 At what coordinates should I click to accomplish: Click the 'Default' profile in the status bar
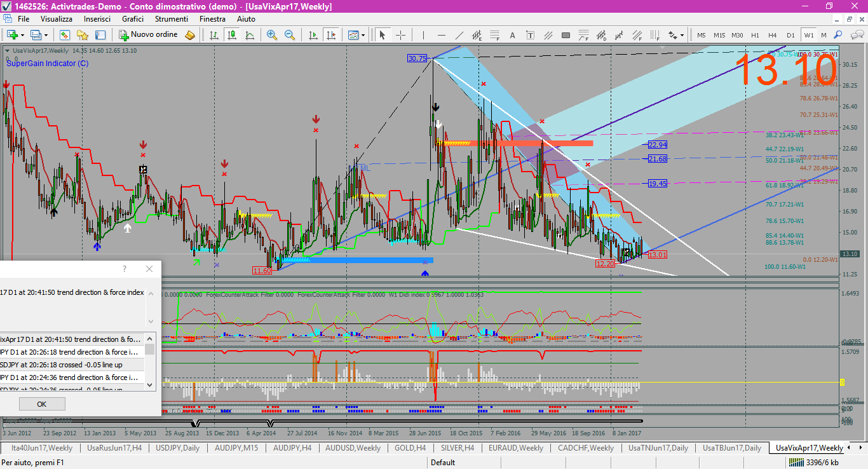click(443, 463)
